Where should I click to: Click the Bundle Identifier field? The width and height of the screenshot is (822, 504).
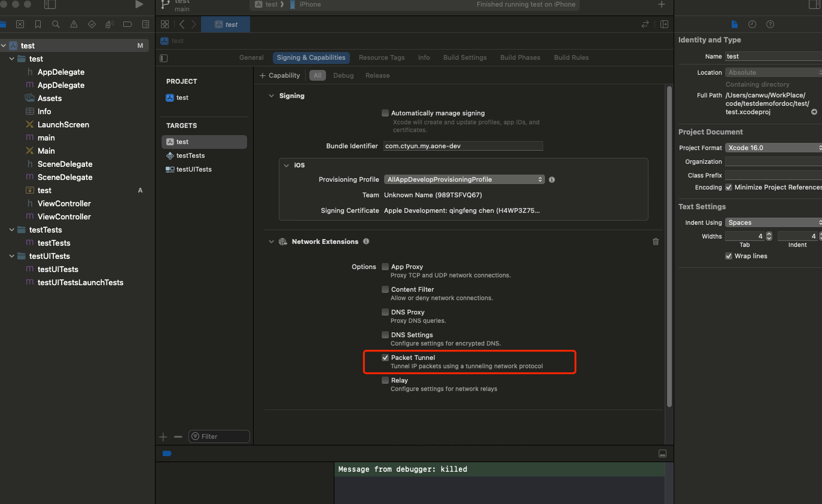(463, 146)
